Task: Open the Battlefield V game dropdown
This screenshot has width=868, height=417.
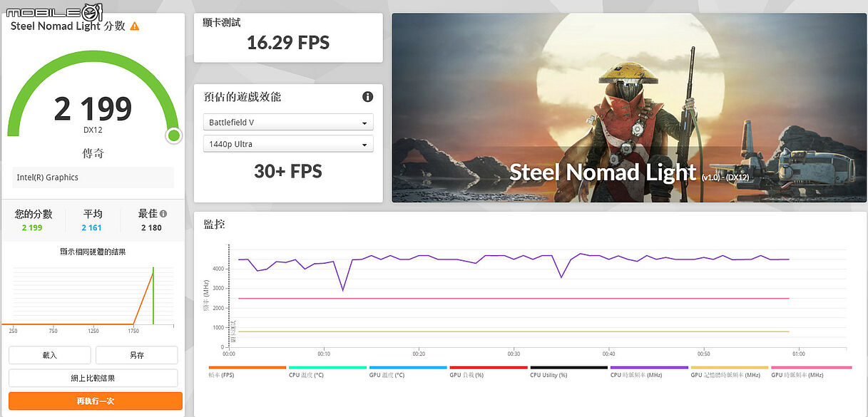Action: [288, 123]
